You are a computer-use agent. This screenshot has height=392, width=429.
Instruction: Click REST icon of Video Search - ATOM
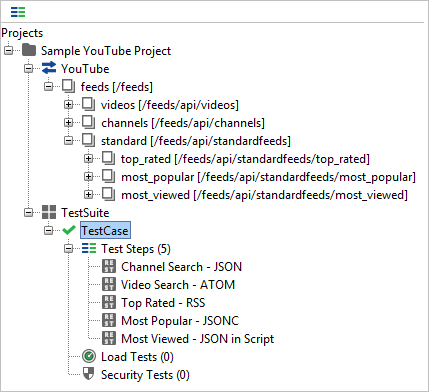click(x=109, y=284)
